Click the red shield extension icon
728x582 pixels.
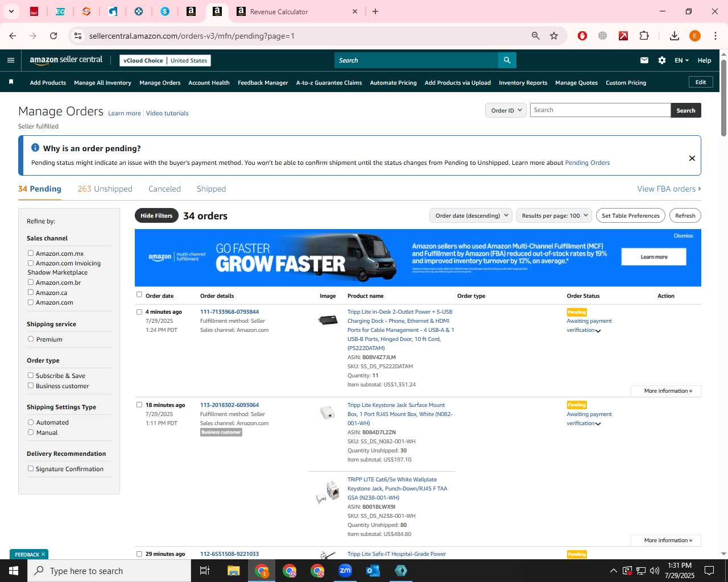[582, 36]
